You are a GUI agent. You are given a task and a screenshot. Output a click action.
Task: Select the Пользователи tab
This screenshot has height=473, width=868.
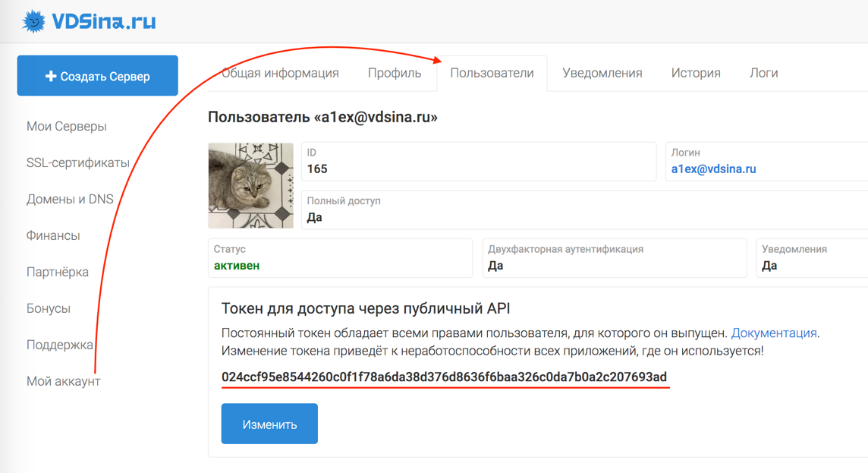pyautogui.click(x=492, y=72)
